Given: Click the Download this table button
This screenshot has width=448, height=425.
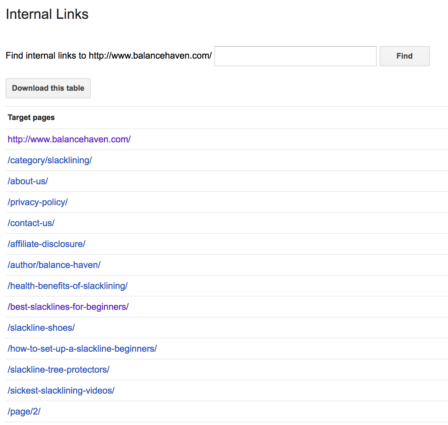Looking at the screenshot, I should tap(48, 88).
